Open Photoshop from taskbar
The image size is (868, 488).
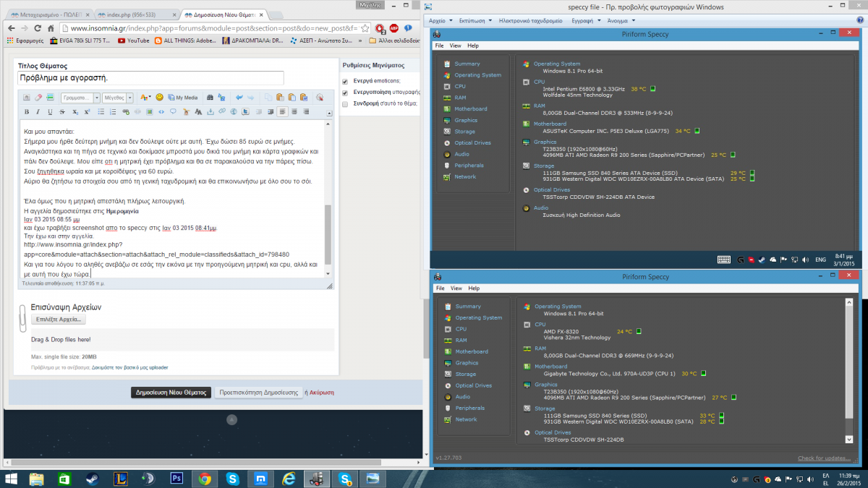(176, 479)
